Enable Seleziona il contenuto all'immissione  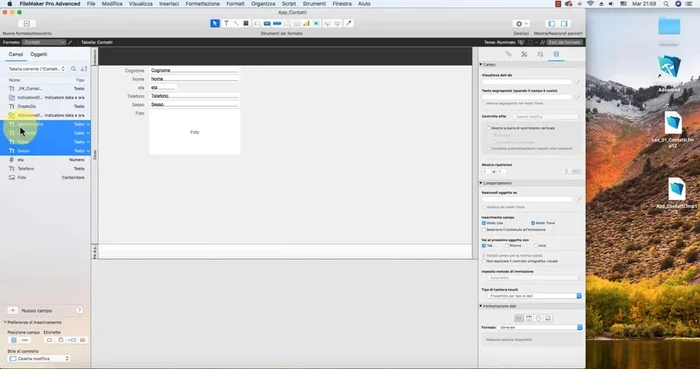coord(484,229)
